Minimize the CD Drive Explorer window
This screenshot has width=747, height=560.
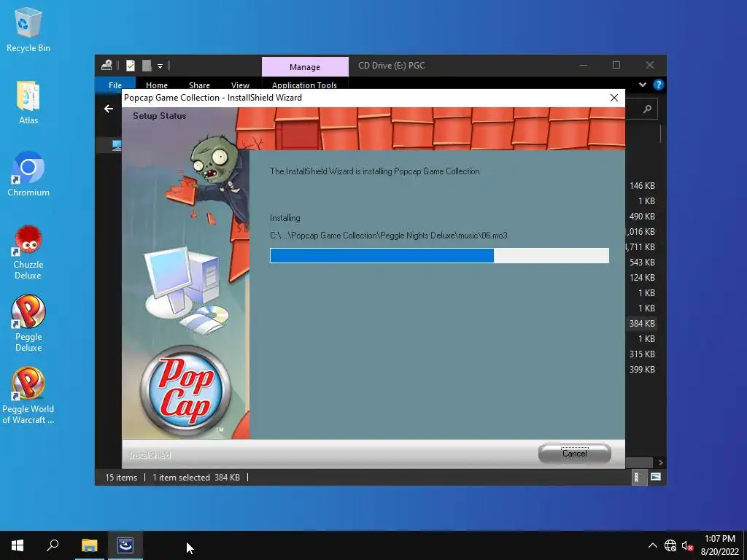click(584, 65)
